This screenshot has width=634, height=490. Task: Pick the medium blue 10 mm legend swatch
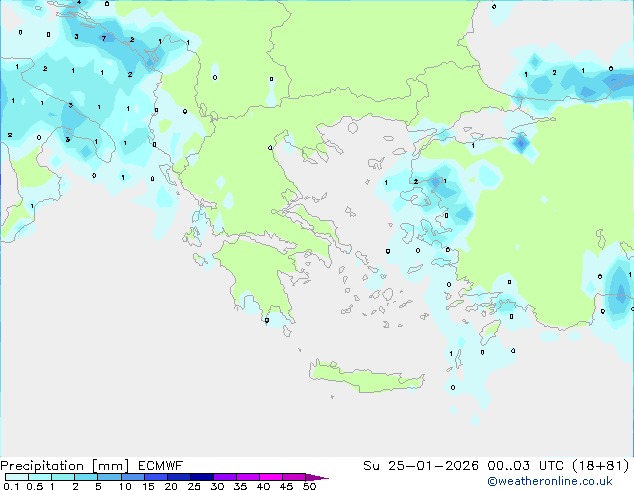point(132,478)
